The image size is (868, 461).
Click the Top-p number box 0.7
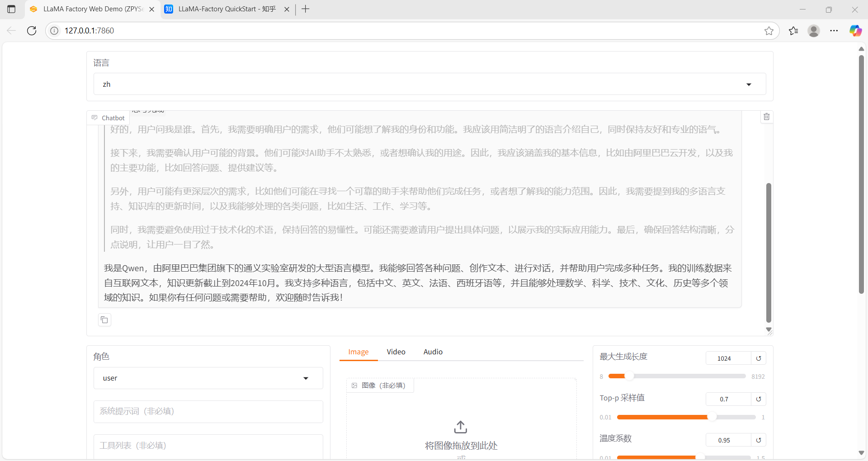pyautogui.click(x=728, y=399)
